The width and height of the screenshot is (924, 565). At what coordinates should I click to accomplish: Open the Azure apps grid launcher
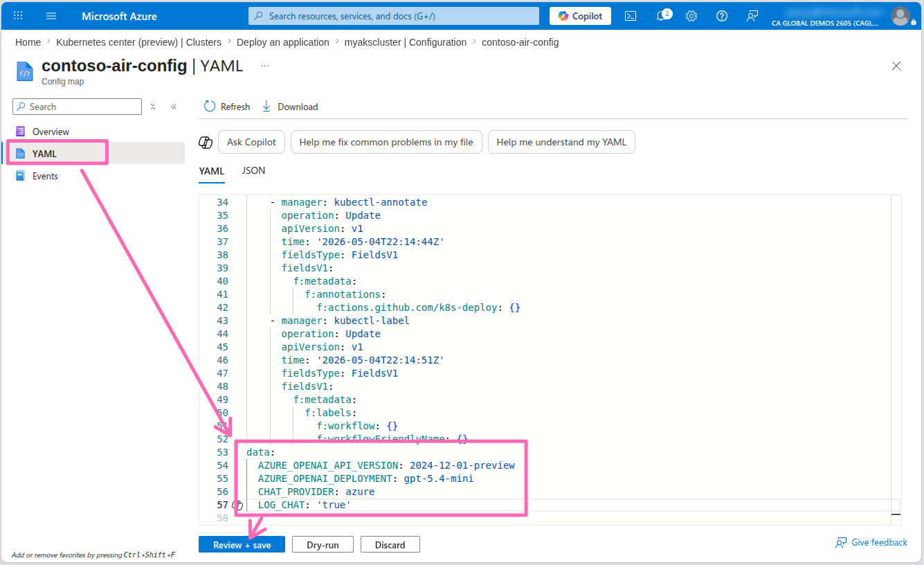pos(19,16)
